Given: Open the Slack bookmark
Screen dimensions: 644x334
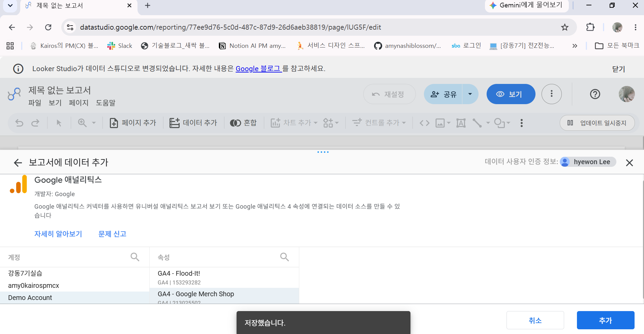Looking at the screenshot, I should [120, 46].
